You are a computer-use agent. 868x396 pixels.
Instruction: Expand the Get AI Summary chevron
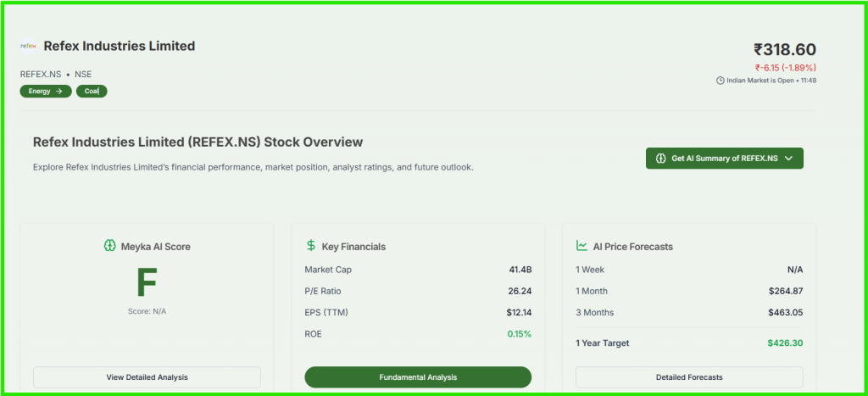click(788, 159)
